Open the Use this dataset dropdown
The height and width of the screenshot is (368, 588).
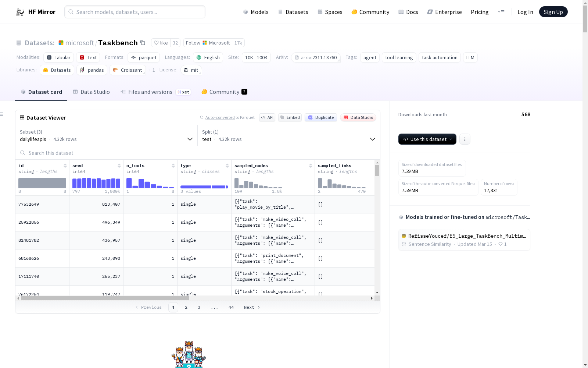427,139
